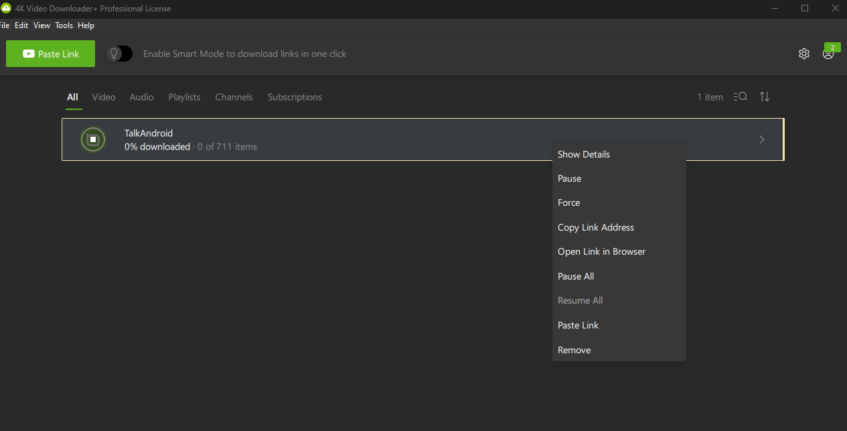
Task: Stop the TalkAndroid download via its circular icon
Action: click(x=93, y=139)
